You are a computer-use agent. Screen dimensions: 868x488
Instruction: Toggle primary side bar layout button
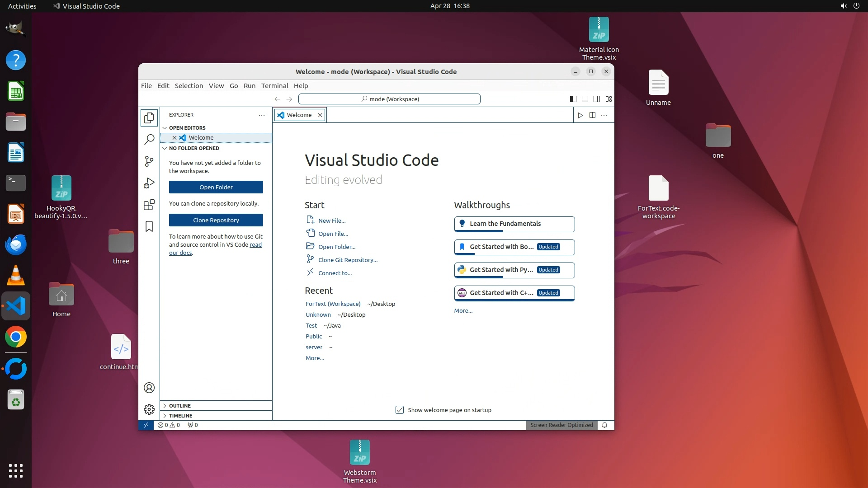(573, 99)
